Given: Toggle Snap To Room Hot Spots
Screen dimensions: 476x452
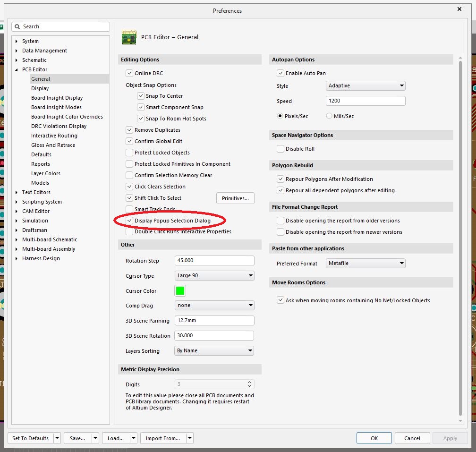Looking at the screenshot, I should 141,119.
